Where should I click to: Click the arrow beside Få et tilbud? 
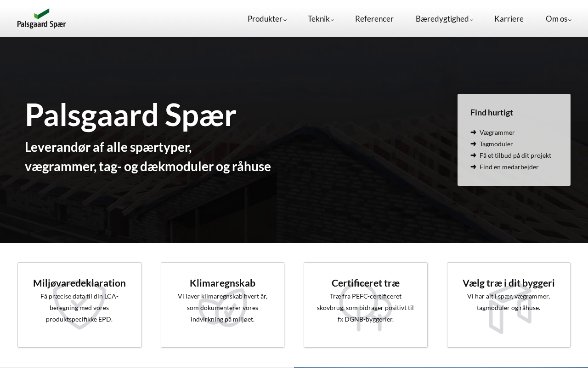(473, 155)
